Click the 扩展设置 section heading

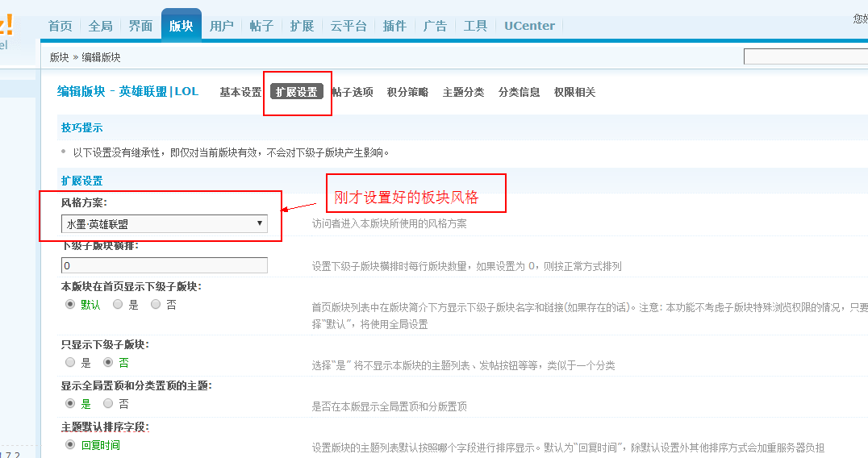pyautogui.click(x=82, y=181)
